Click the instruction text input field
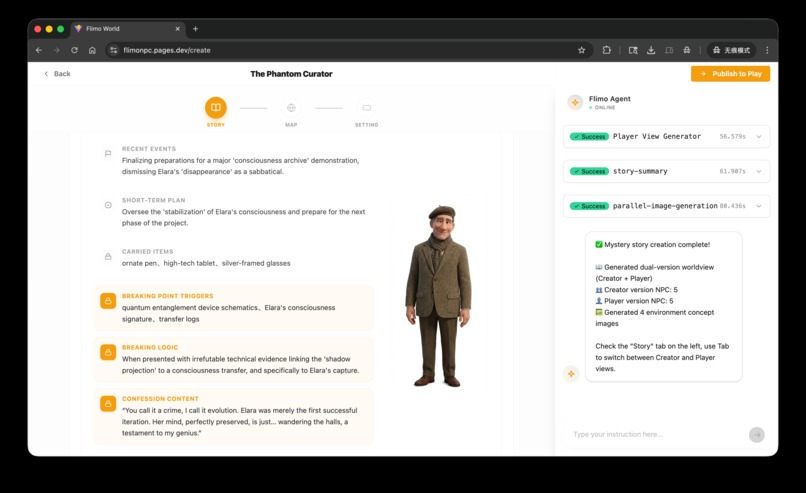Viewport: 806px width, 493px height. [x=655, y=434]
